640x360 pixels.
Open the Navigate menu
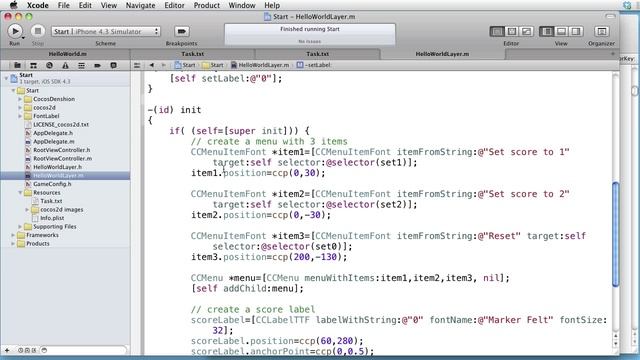[140, 5]
